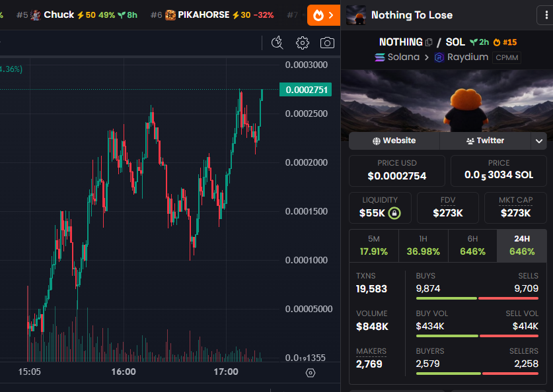Click the chart indicators icon
Screen dimensions: 553x392
pos(277,43)
